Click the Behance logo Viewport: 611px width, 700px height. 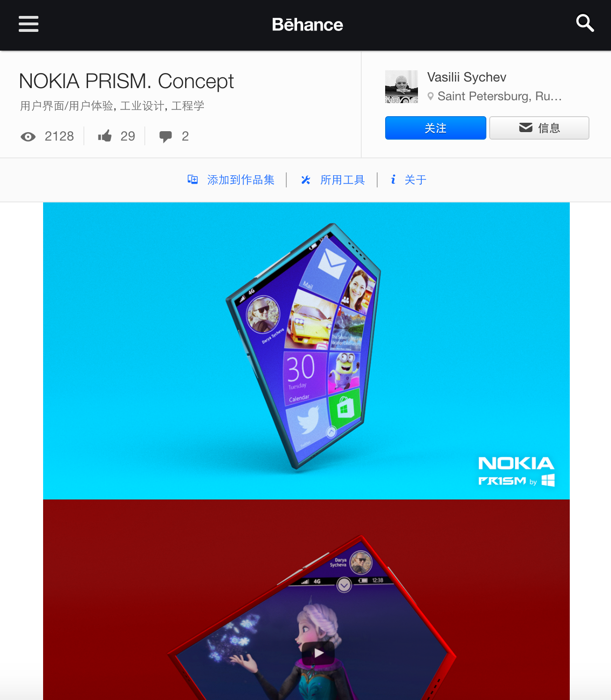[x=307, y=24]
